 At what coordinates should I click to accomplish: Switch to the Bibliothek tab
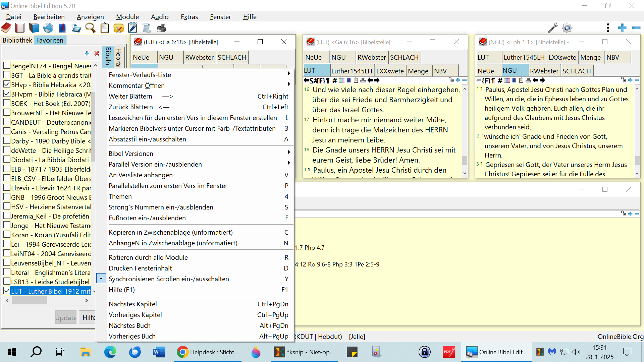pos(17,40)
